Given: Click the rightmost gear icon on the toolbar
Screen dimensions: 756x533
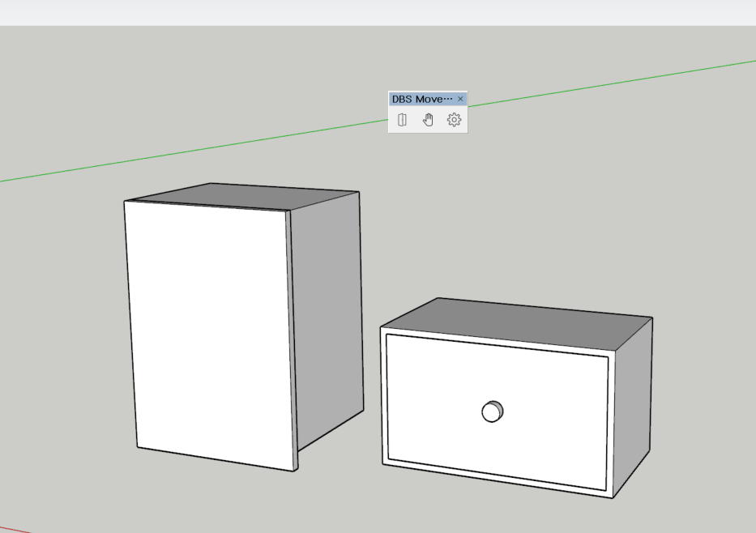Looking at the screenshot, I should 453,118.
